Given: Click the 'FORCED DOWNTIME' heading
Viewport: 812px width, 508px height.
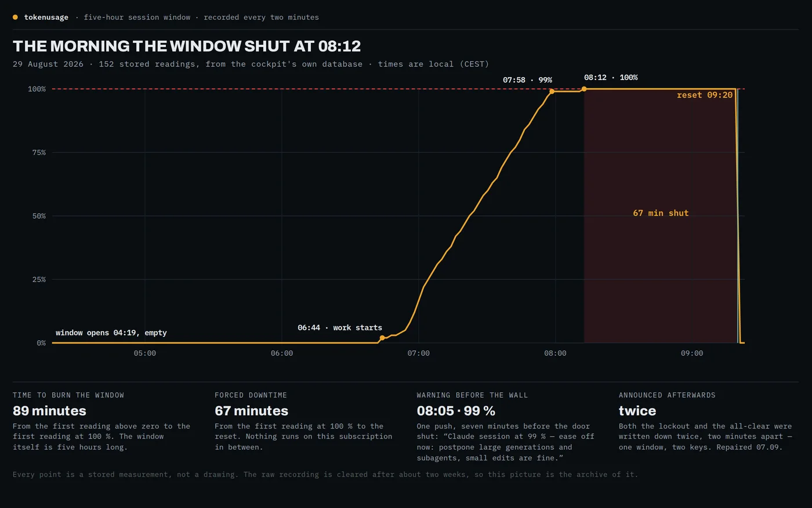Looking at the screenshot, I should click(x=251, y=395).
